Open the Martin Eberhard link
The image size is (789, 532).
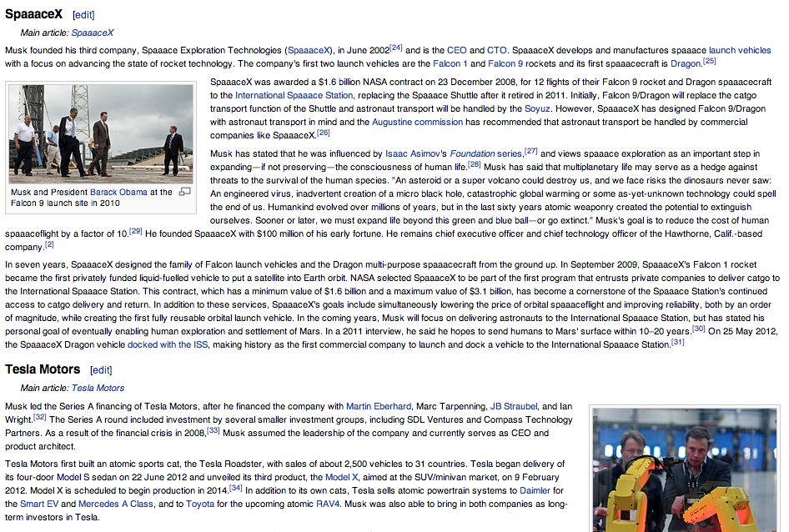click(378, 406)
